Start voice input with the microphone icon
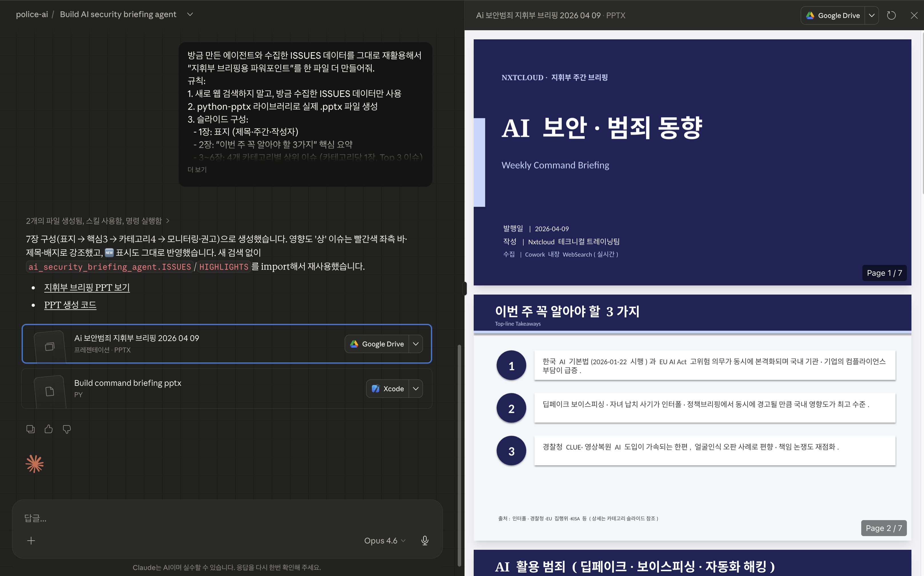Image resolution: width=924 pixels, height=576 pixels. pos(425,541)
